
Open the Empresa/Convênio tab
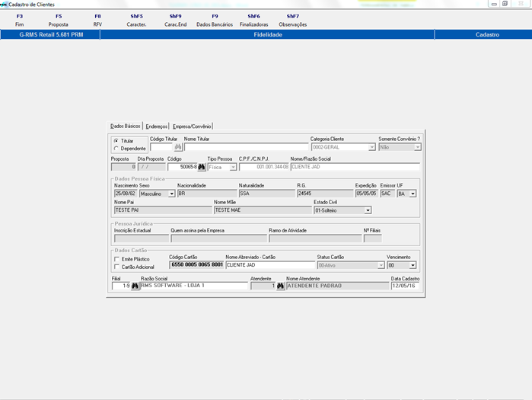[192, 126]
